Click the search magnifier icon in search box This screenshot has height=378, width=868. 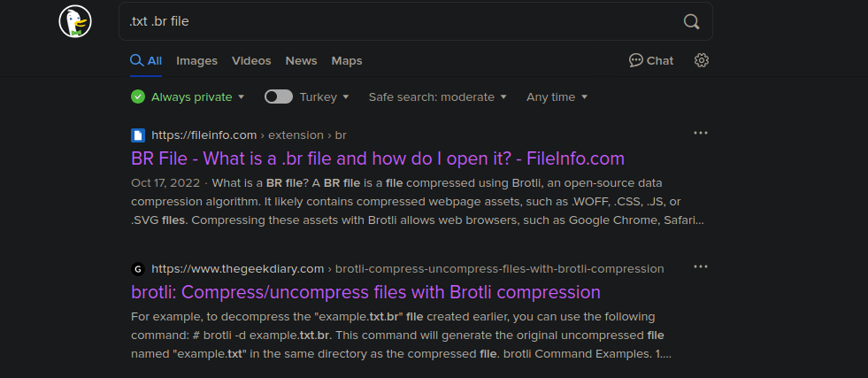[691, 21]
